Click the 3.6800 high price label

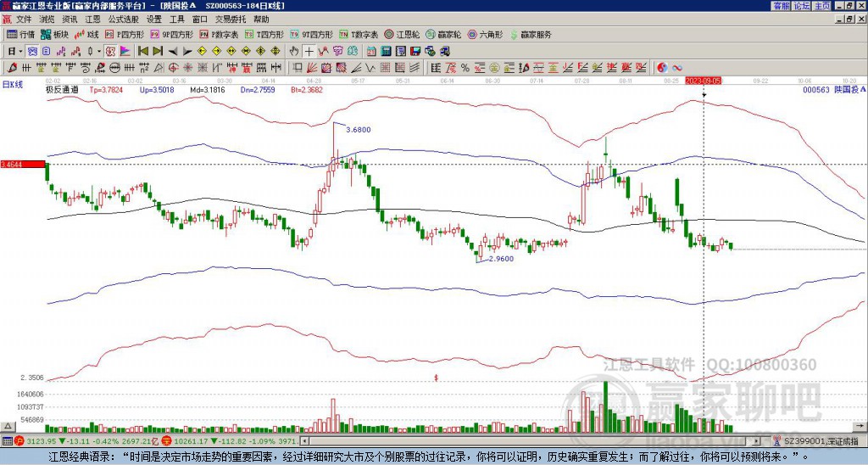(x=359, y=130)
